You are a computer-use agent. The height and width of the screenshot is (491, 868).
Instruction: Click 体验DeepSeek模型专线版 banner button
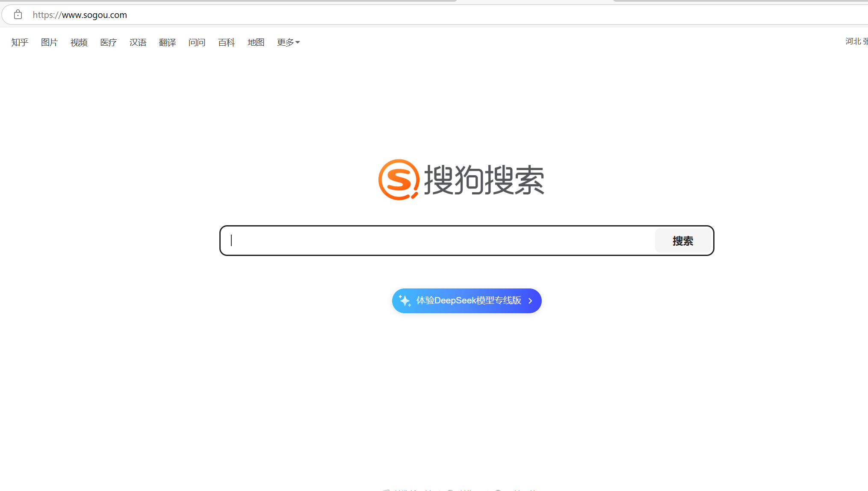pyautogui.click(x=468, y=301)
